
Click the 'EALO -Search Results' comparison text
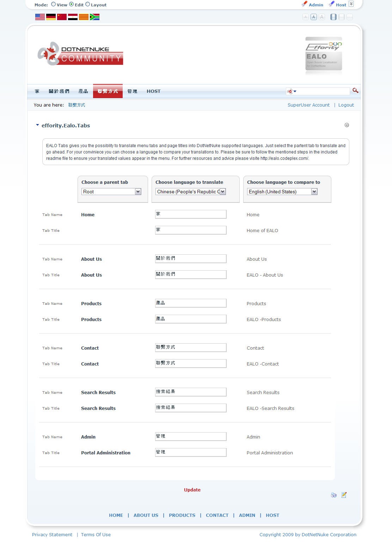click(x=270, y=408)
